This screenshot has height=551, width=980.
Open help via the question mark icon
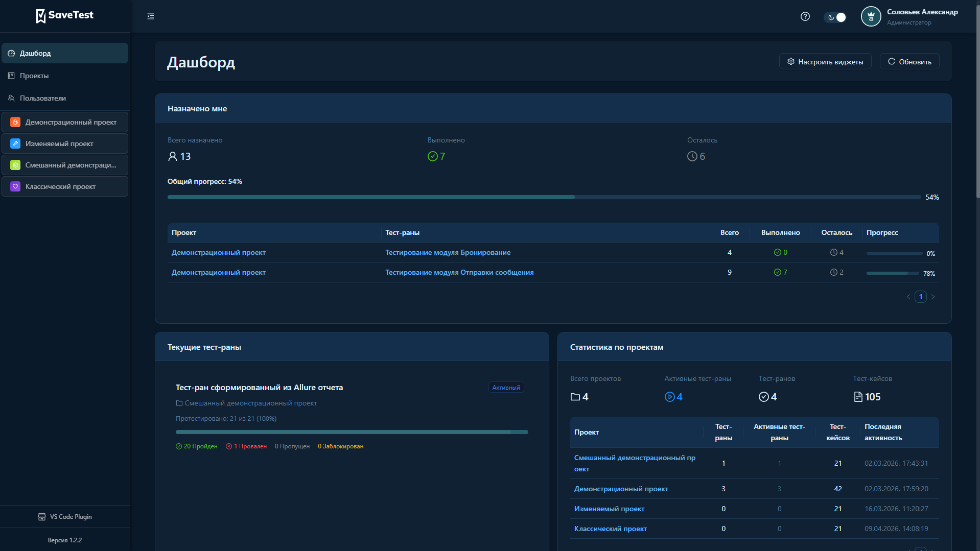point(805,16)
